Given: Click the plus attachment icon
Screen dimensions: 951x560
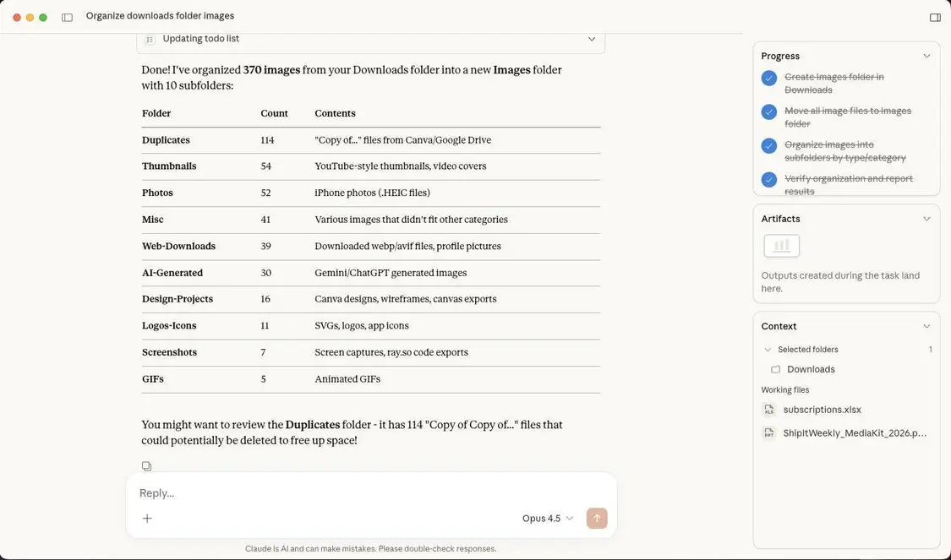Looking at the screenshot, I should [147, 519].
